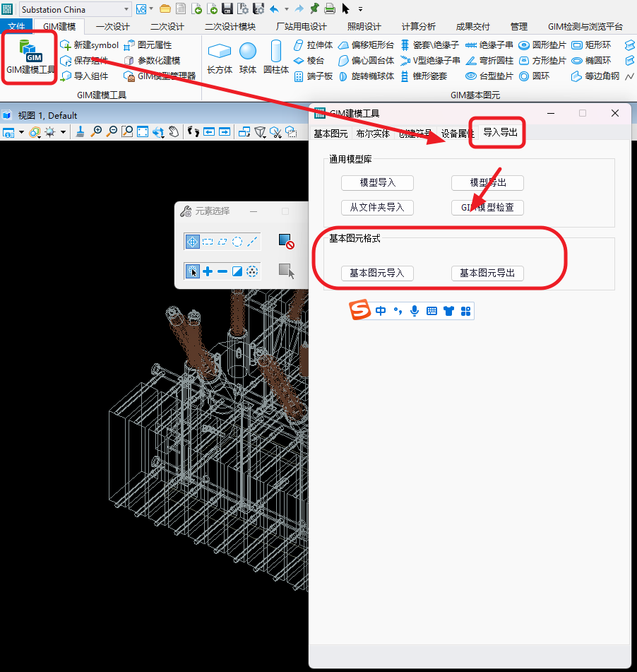Select the 旋转椭球体 primitive
The height and width of the screenshot is (672, 637).
(367, 76)
